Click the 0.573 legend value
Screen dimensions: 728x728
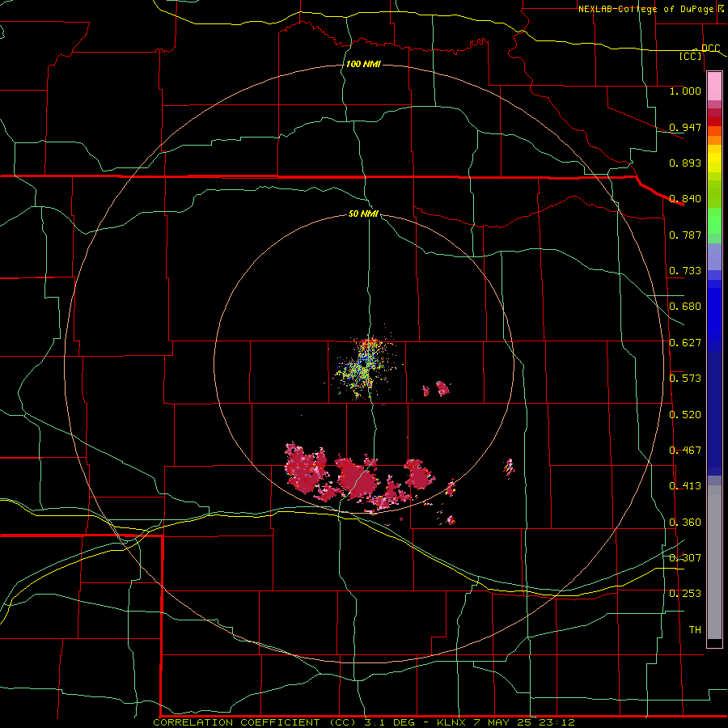685,379
